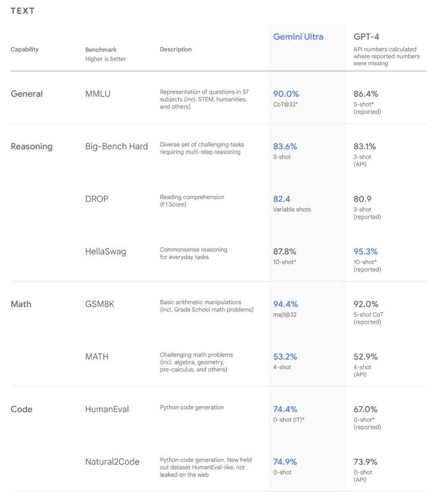Select the Natural2Code benchmark label
445x504 pixels.
(x=112, y=462)
